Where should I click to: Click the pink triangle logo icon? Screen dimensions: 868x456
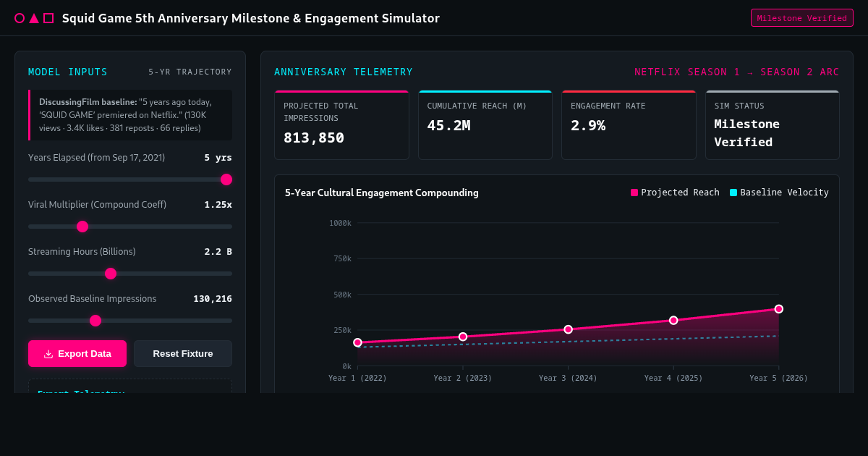pos(34,18)
